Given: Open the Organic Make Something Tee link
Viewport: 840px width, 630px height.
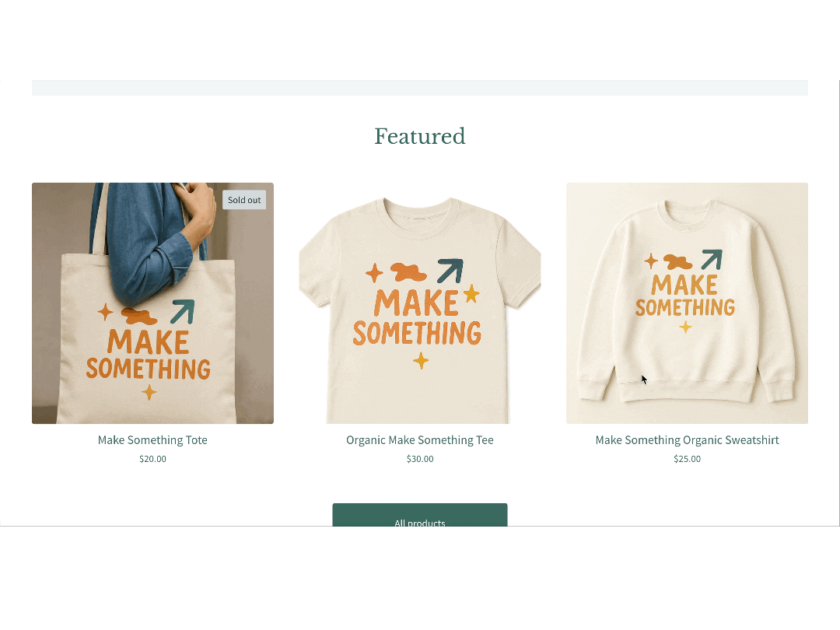Looking at the screenshot, I should coord(420,440).
